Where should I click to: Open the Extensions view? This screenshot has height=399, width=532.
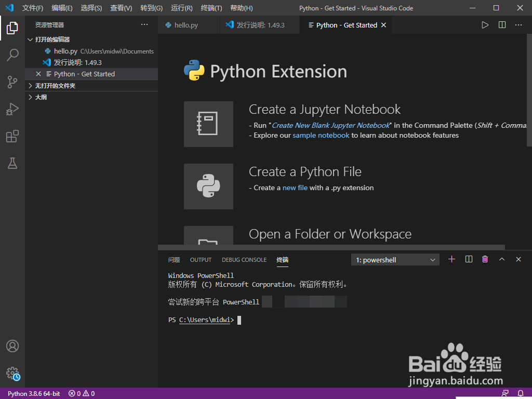[12, 137]
